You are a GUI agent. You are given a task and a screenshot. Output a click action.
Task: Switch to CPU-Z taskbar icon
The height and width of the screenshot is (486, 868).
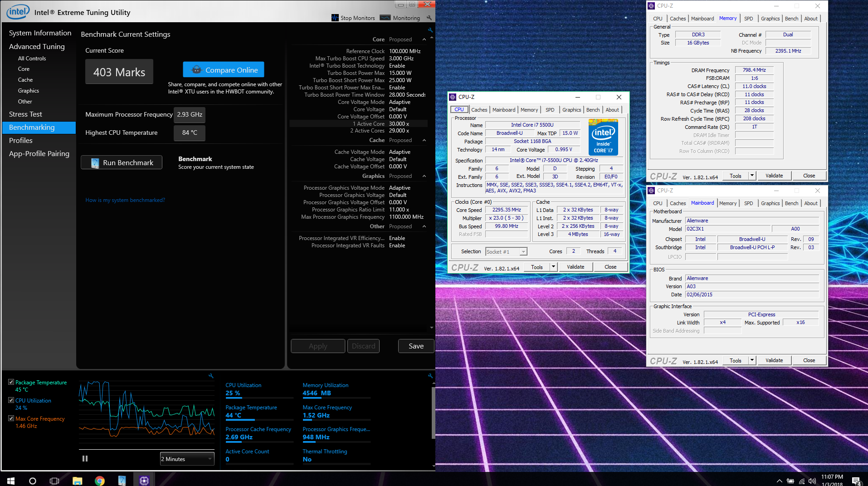tap(144, 481)
